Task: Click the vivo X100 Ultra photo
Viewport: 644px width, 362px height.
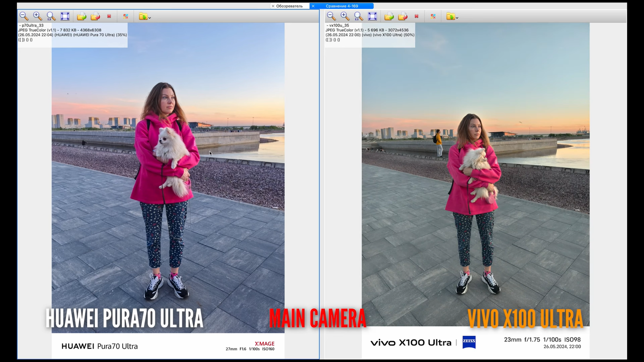Action: (x=475, y=181)
